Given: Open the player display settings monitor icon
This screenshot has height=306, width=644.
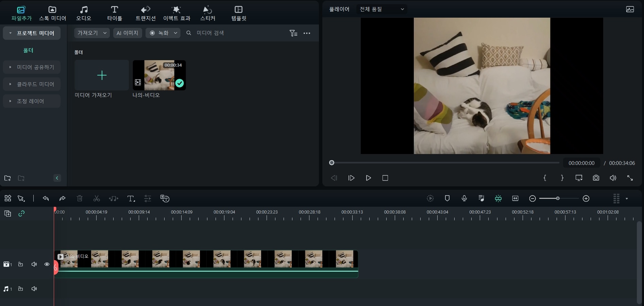Looking at the screenshot, I should pyautogui.click(x=579, y=178).
